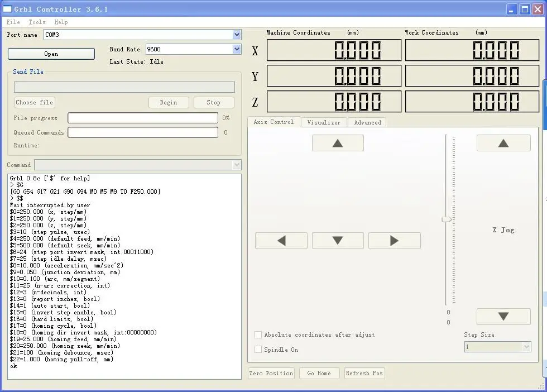Click console line '$0=250.000 (x, step/mm)'
The height and width of the screenshot is (392, 547).
48,212
